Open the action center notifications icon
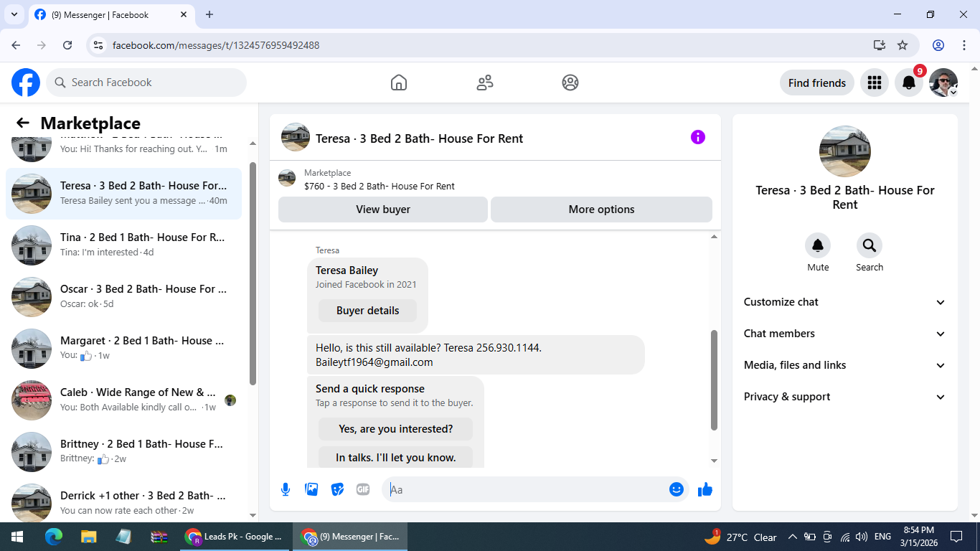980x551 pixels. (x=956, y=537)
